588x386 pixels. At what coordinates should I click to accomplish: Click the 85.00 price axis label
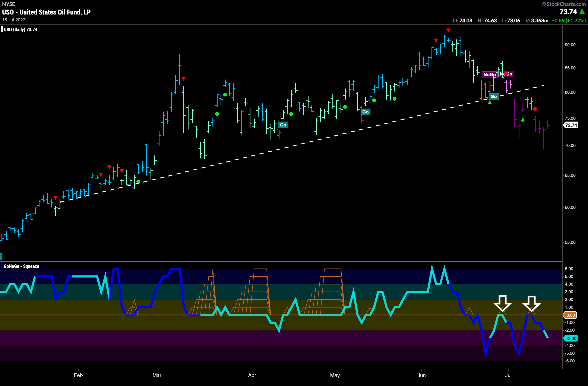coord(570,68)
